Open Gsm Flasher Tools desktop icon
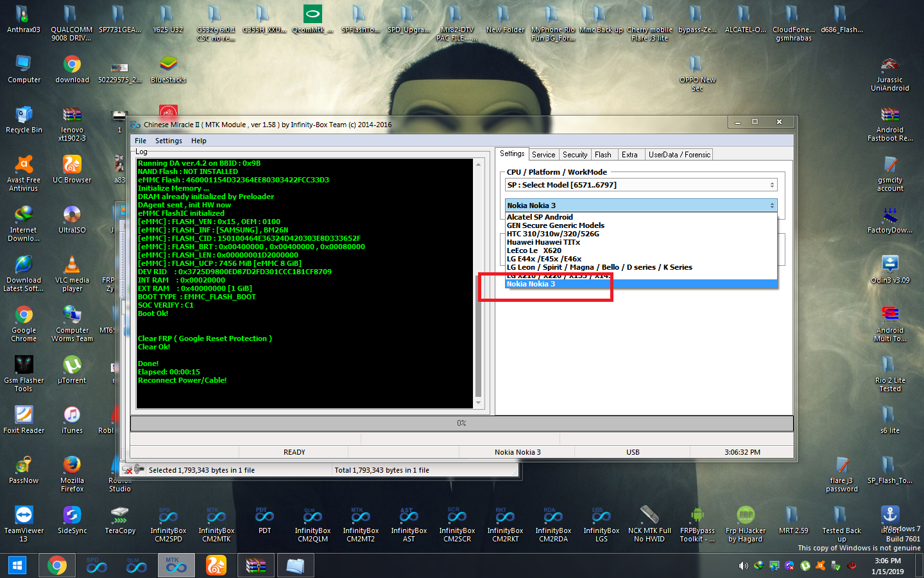The image size is (924, 578). coord(24,374)
